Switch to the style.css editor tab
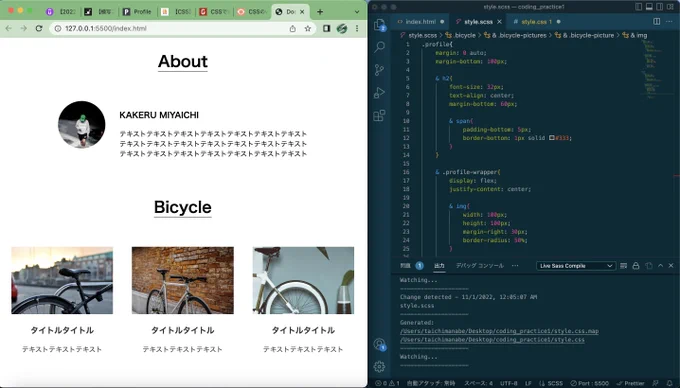Viewport: 680px width, 388px height. pos(536,21)
